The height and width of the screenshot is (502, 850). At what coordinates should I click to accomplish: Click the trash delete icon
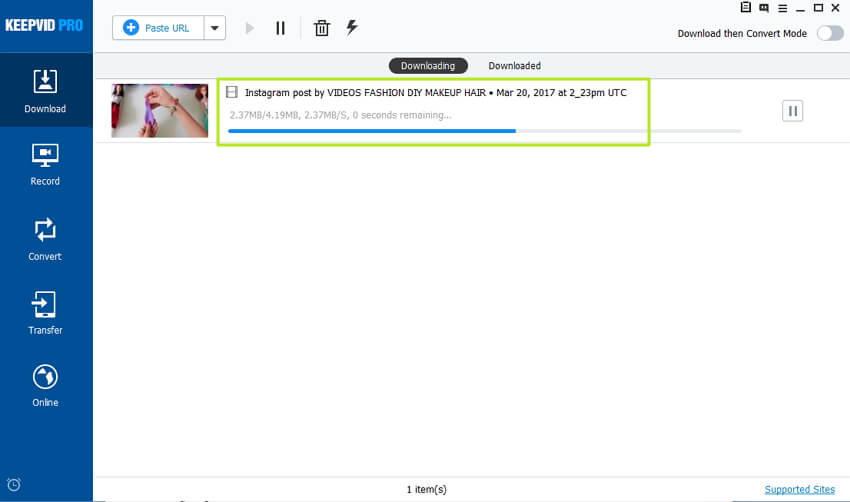[321, 28]
